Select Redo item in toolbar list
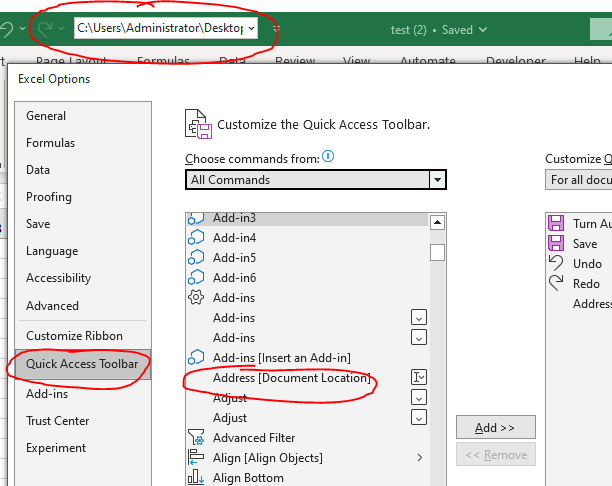612x486 pixels. 580,283
